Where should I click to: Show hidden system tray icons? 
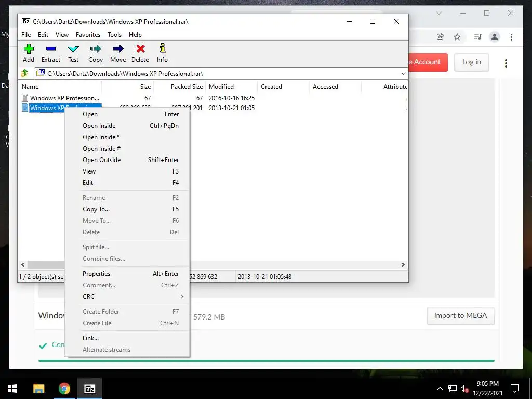click(x=440, y=389)
